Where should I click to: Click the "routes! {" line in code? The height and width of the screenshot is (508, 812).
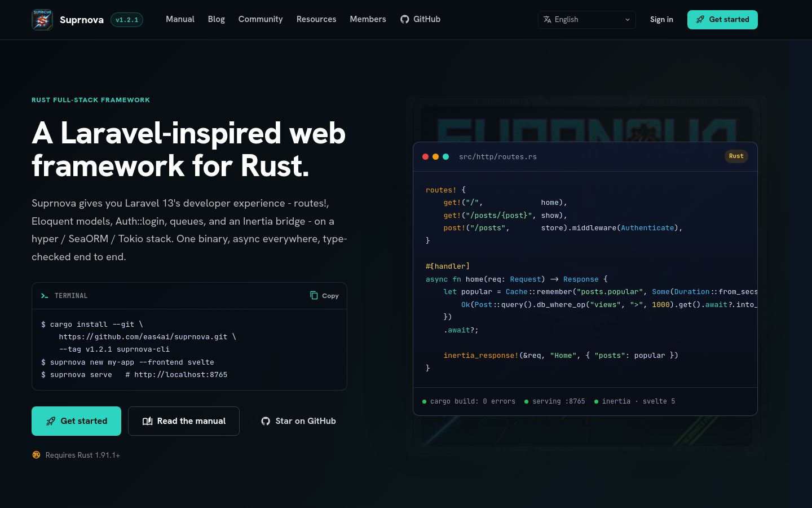[x=445, y=190]
